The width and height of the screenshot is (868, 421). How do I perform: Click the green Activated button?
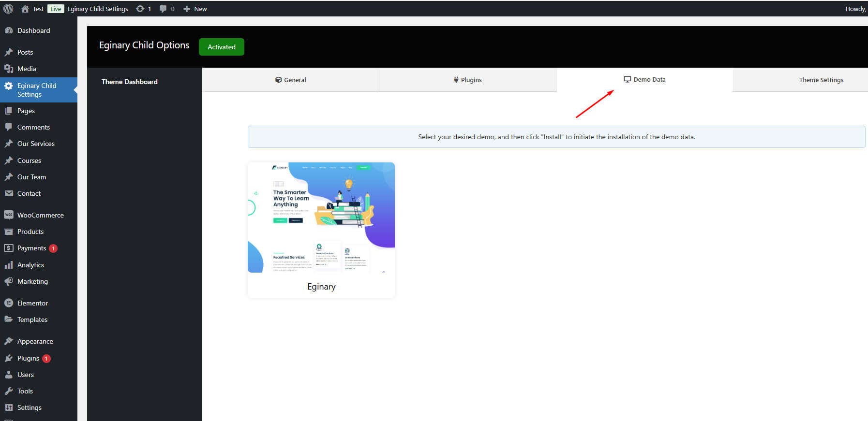click(x=222, y=47)
